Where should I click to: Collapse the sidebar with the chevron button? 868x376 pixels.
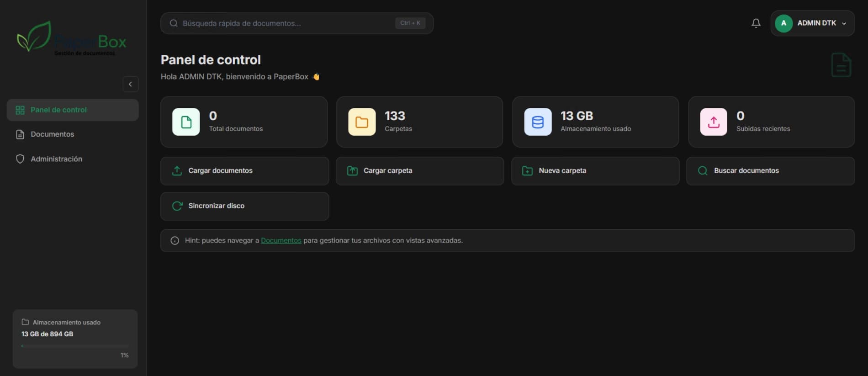[130, 84]
